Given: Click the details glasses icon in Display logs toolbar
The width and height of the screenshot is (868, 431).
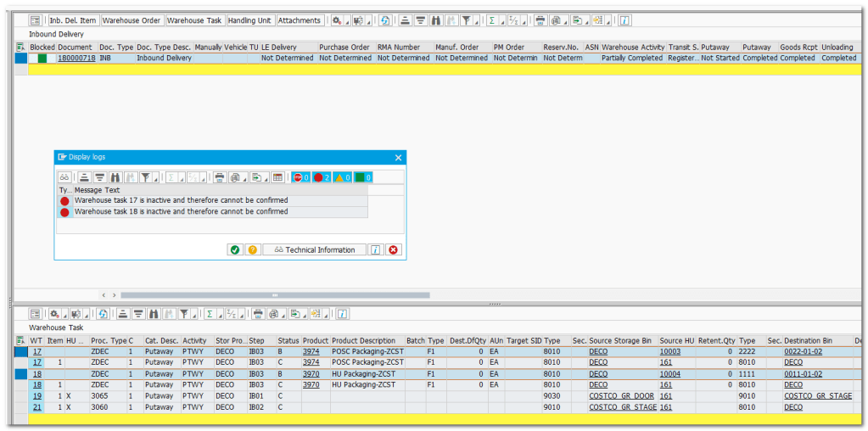Looking at the screenshot, I should click(64, 177).
